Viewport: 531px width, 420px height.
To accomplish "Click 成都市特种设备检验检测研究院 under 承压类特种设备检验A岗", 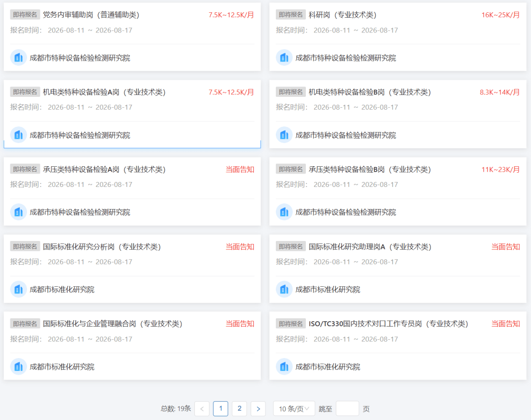I will pos(80,212).
